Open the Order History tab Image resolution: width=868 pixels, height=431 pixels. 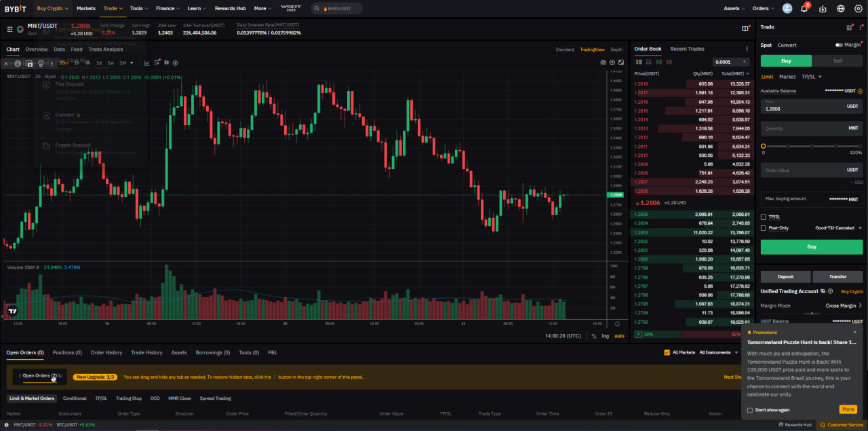click(x=106, y=352)
